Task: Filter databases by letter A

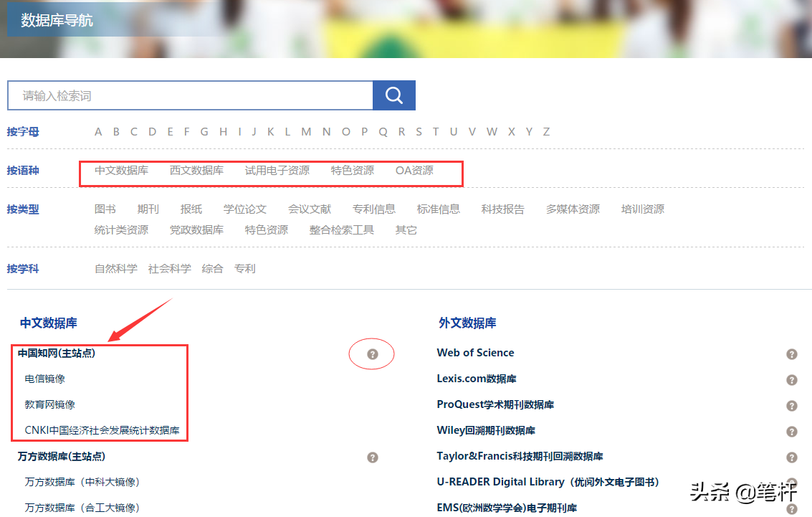Action: point(98,132)
